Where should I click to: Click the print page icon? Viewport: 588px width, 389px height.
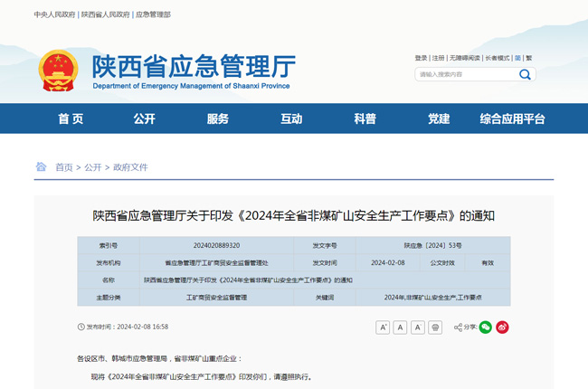pos(435,327)
